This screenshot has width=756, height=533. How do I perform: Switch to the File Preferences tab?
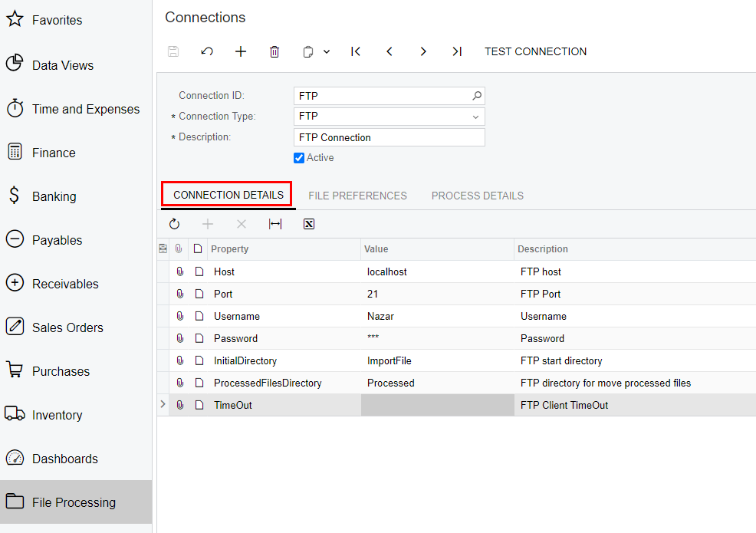pyautogui.click(x=357, y=196)
